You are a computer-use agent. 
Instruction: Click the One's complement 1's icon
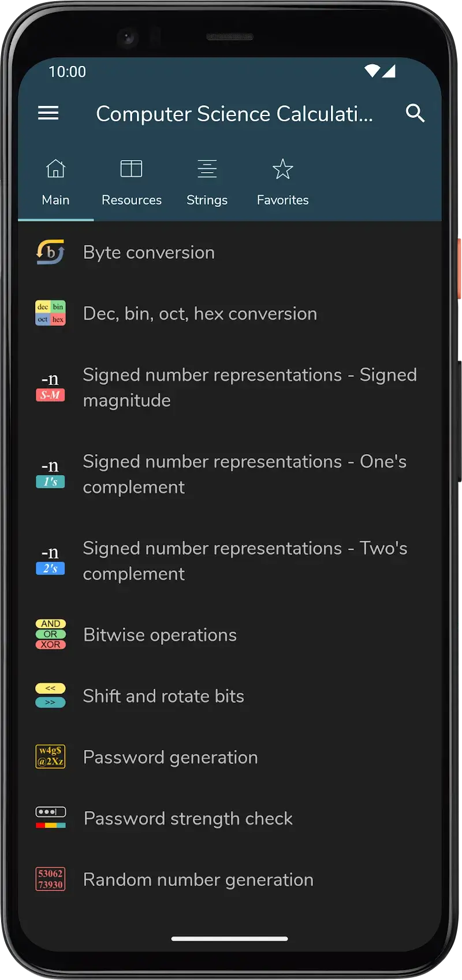[x=50, y=474]
